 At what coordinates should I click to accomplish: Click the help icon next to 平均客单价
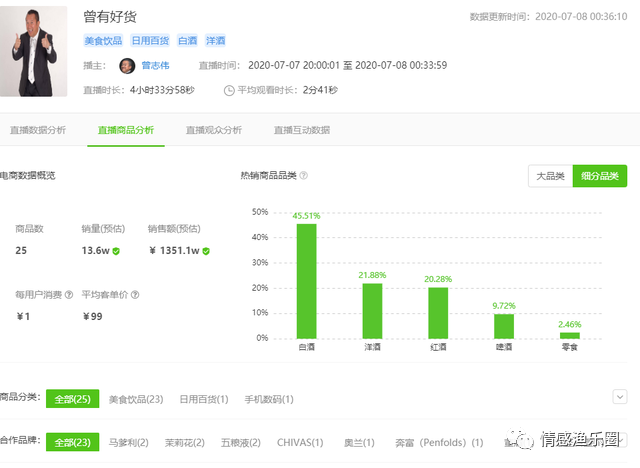[135, 295]
